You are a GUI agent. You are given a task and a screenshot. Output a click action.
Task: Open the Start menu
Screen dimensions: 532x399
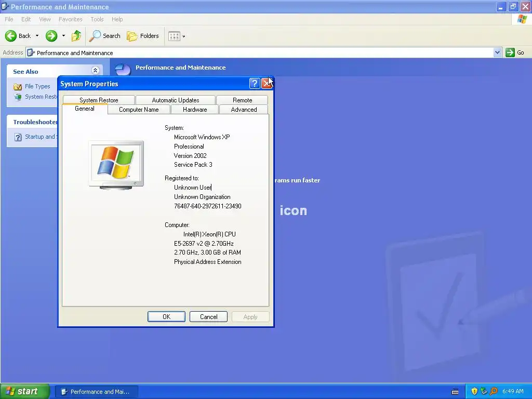pyautogui.click(x=25, y=391)
